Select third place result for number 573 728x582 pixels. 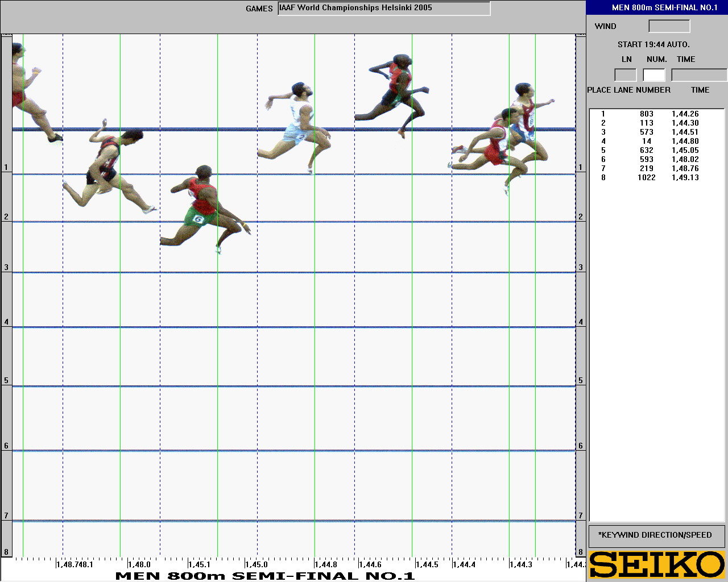[x=646, y=132]
